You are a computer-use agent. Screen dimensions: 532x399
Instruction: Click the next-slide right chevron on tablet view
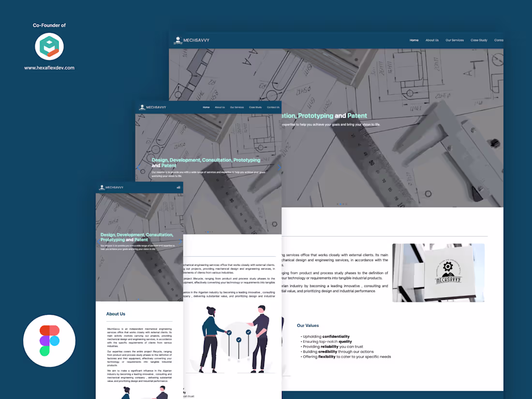click(280, 167)
